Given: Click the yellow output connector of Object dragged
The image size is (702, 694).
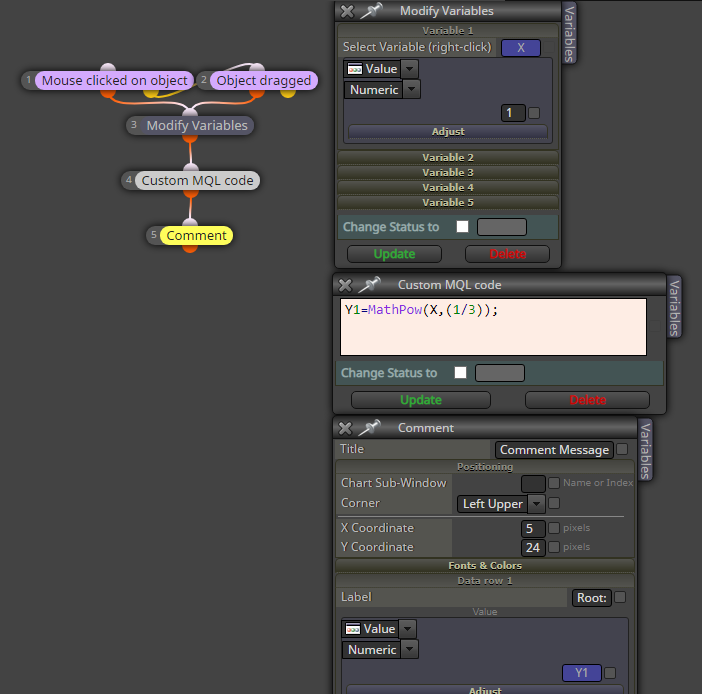Looking at the screenshot, I should 288,93.
